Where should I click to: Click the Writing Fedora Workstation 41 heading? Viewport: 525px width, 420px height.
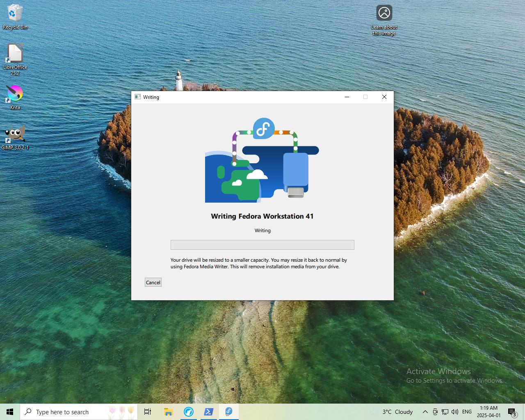click(x=262, y=216)
